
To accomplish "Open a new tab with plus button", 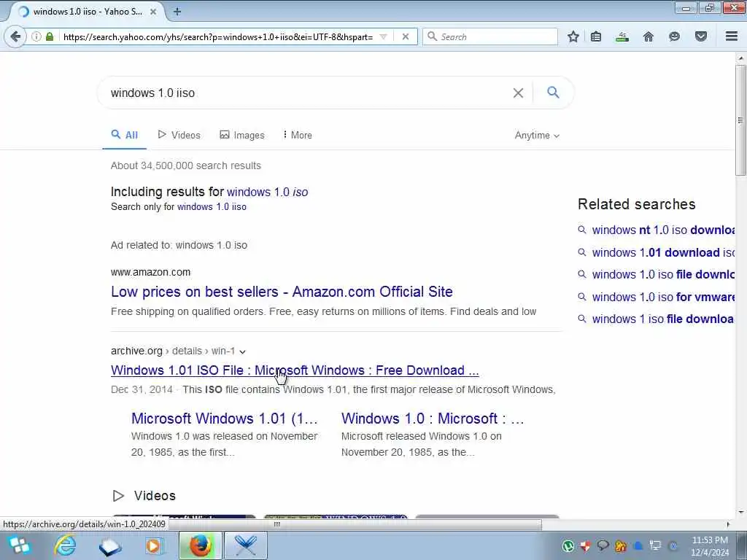I will point(177,12).
